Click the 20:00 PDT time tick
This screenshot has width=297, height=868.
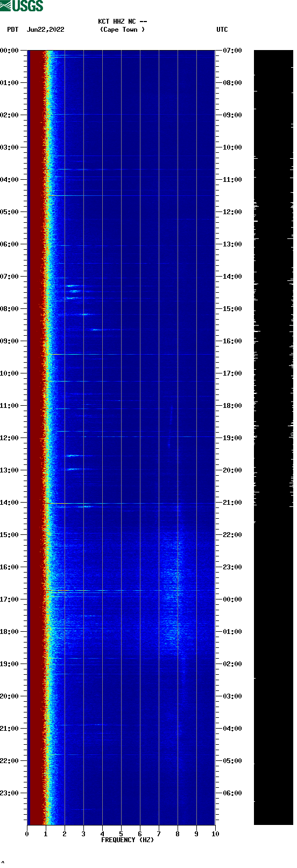click(x=10, y=696)
